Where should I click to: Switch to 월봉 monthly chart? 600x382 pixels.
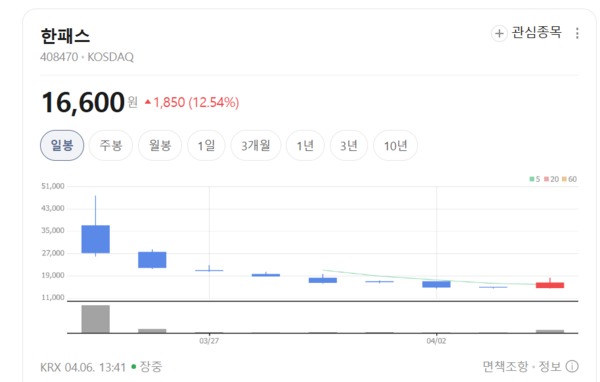(160, 145)
